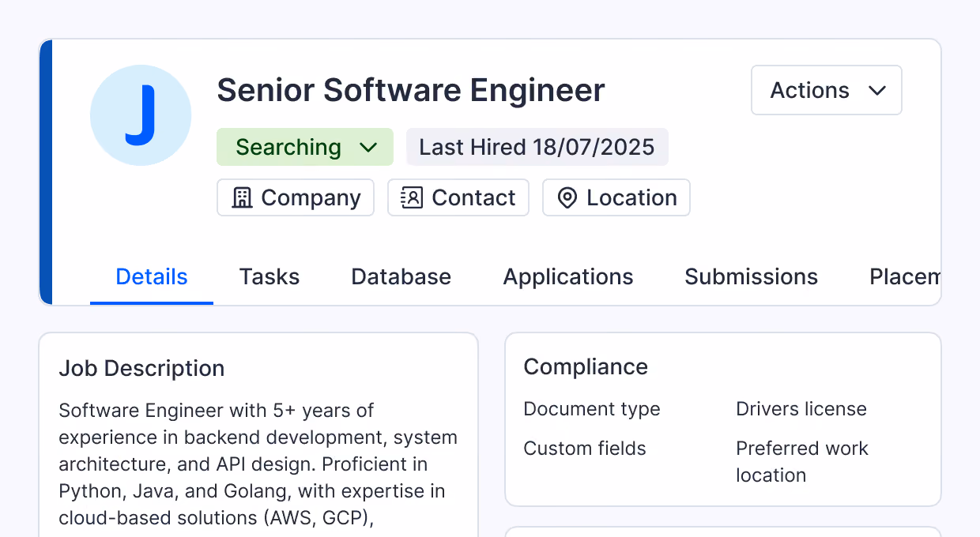Click the Location button
Screen dimensions: 980x537
(x=616, y=197)
